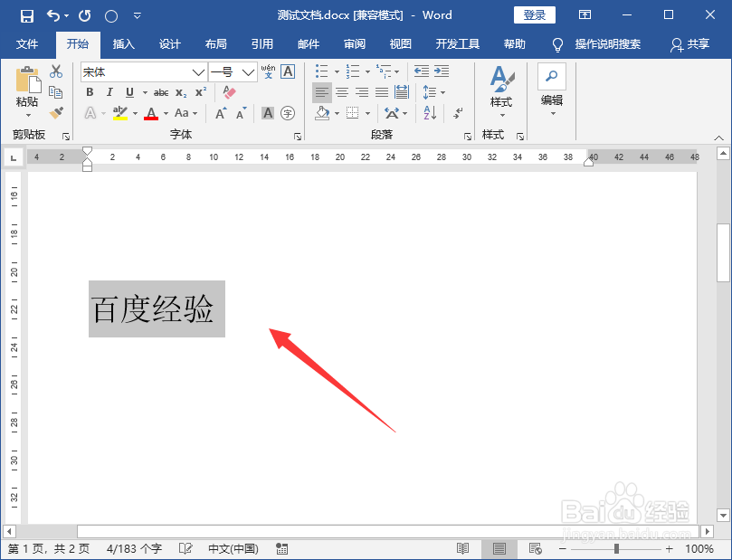
Task: Cut the selection with the scissors icon
Action: [x=56, y=71]
